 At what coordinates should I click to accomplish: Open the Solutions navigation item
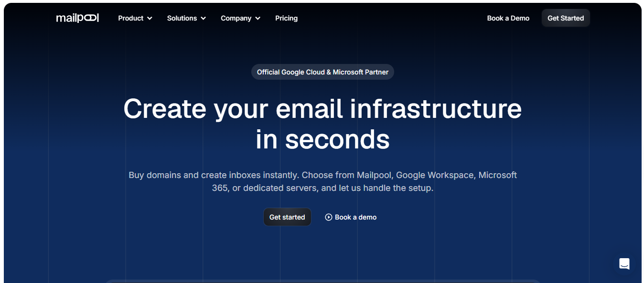tap(186, 18)
